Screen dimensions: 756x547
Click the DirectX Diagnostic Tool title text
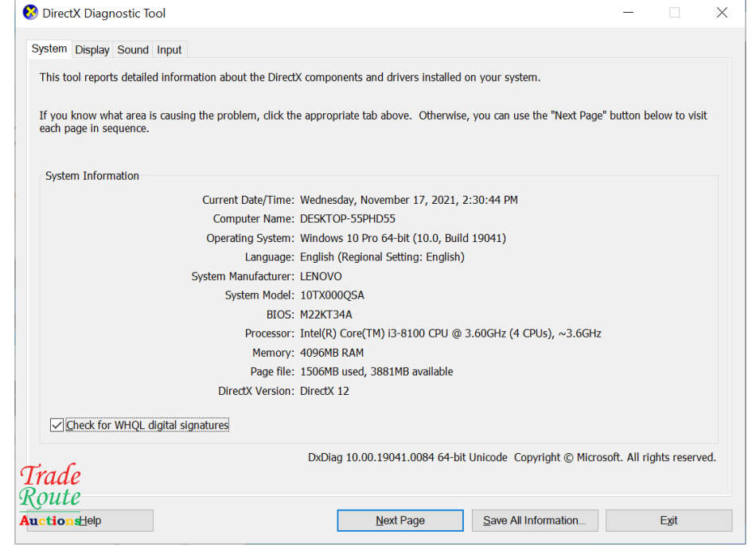pyautogui.click(x=104, y=14)
